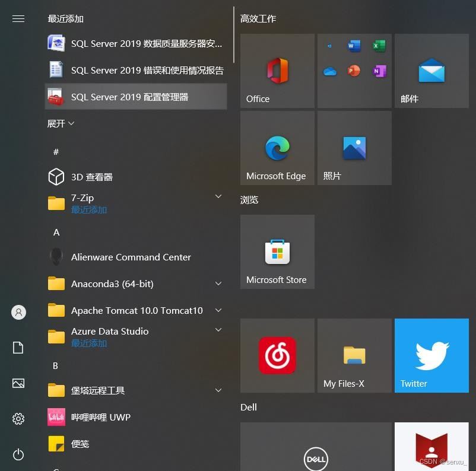Click the 最近添加 section heading

tap(65, 18)
